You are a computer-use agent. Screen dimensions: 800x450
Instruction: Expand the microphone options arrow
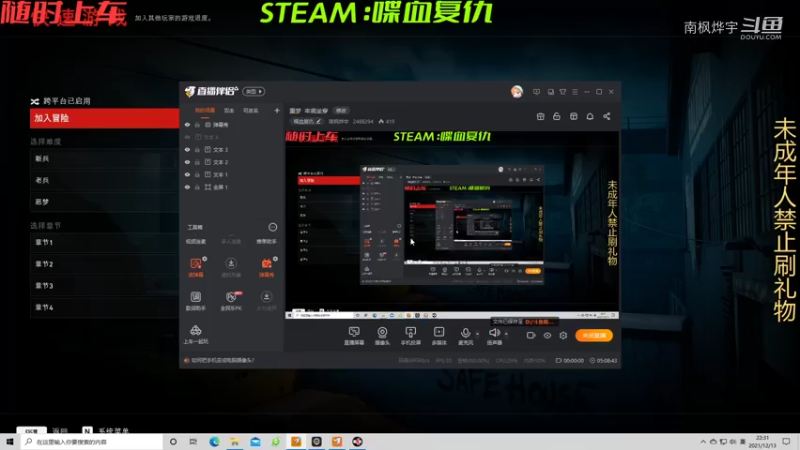point(478,334)
